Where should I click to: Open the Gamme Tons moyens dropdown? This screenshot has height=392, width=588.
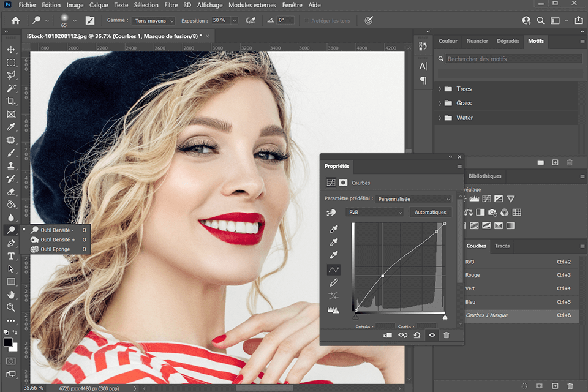pyautogui.click(x=153, y=21)
